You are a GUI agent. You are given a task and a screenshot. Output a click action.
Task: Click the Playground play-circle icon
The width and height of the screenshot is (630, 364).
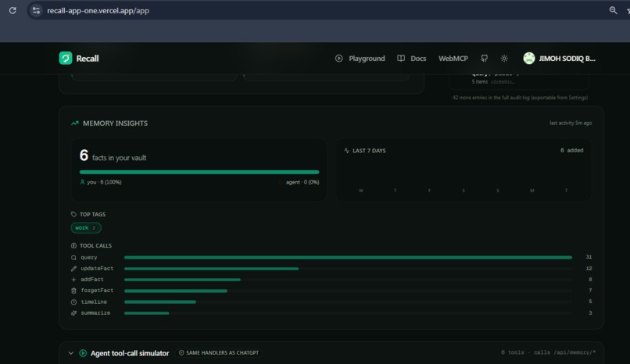(x=338, y=59)
